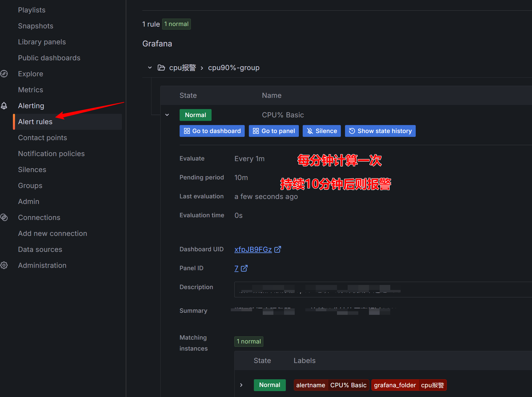The width and height of the screenshot is (532, 397).
Task: Open Administration menu item
Action: tap(42, 265)
